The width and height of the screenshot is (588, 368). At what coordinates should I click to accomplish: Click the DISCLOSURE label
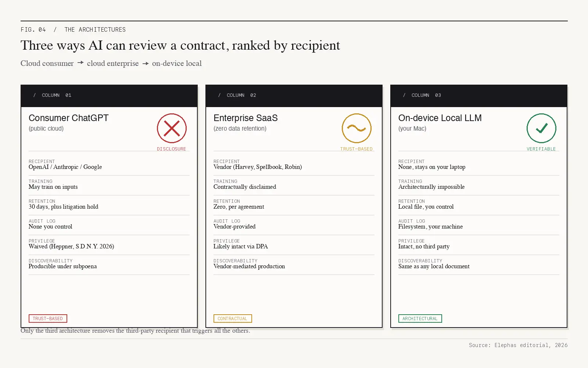171,149
